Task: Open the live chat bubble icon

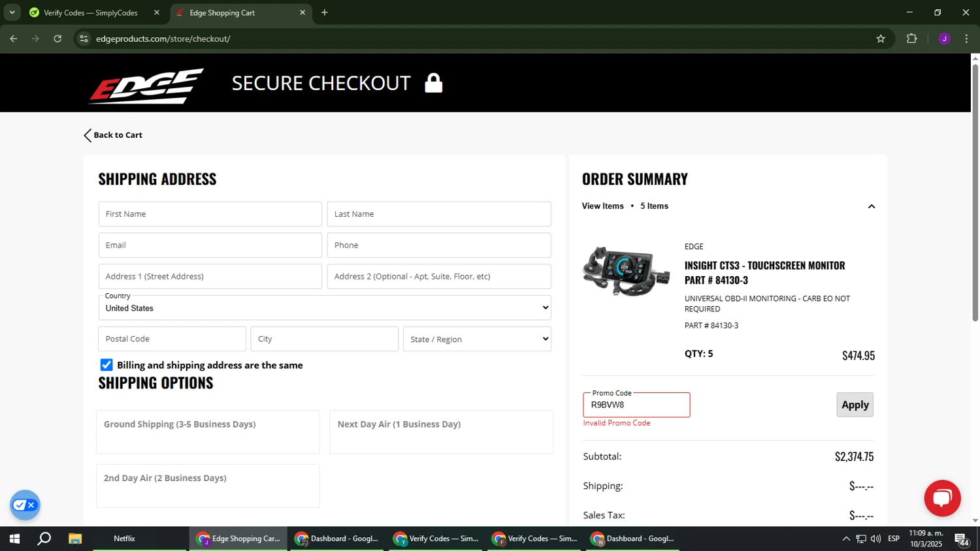Action: pos(942,498)
